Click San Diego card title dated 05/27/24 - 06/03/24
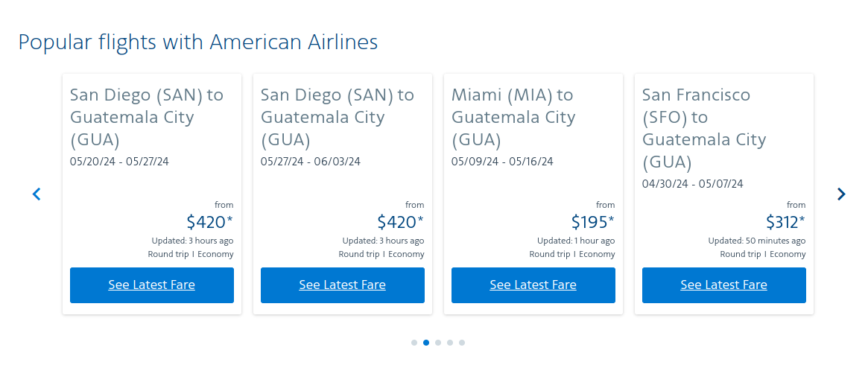 (338, 117)
